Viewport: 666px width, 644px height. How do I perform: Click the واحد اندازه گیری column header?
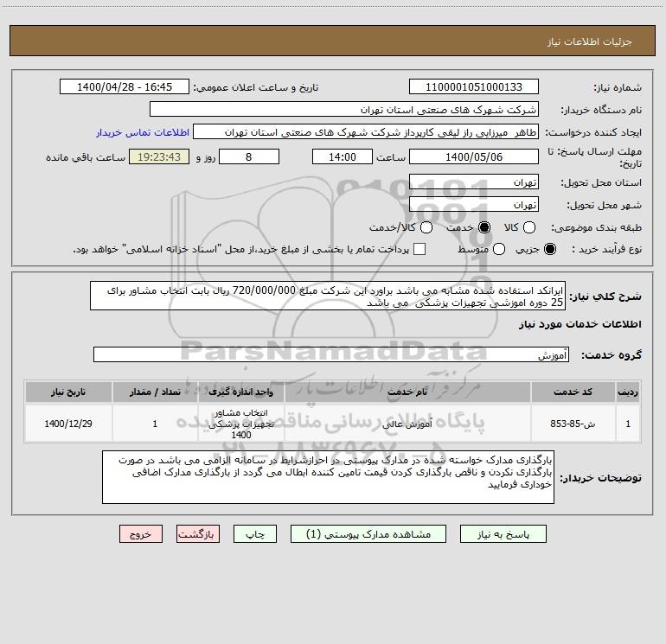click(x=240, y=392)
